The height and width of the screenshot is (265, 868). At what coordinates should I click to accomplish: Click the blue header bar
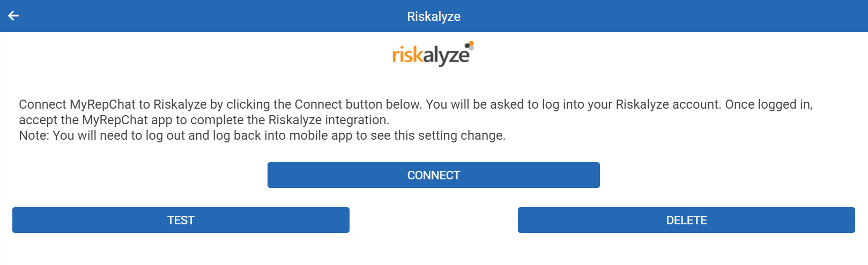643,16
